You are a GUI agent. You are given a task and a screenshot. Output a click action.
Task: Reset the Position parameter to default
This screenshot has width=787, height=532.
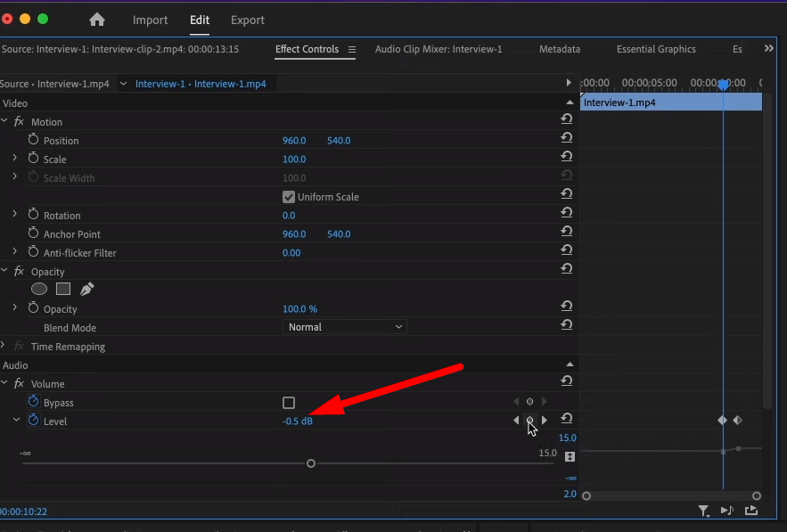[x=567, y=137]
